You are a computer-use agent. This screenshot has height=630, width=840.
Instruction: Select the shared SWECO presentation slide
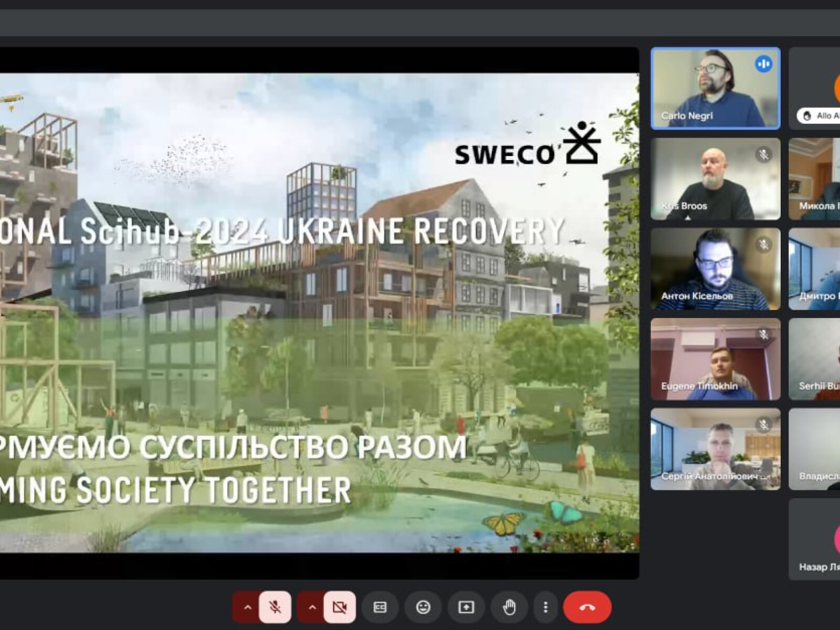click(320, 313)
